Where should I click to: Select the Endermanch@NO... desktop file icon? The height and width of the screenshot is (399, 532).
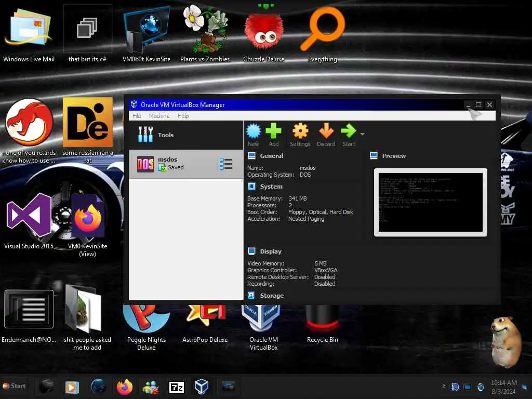pos(29,316)
